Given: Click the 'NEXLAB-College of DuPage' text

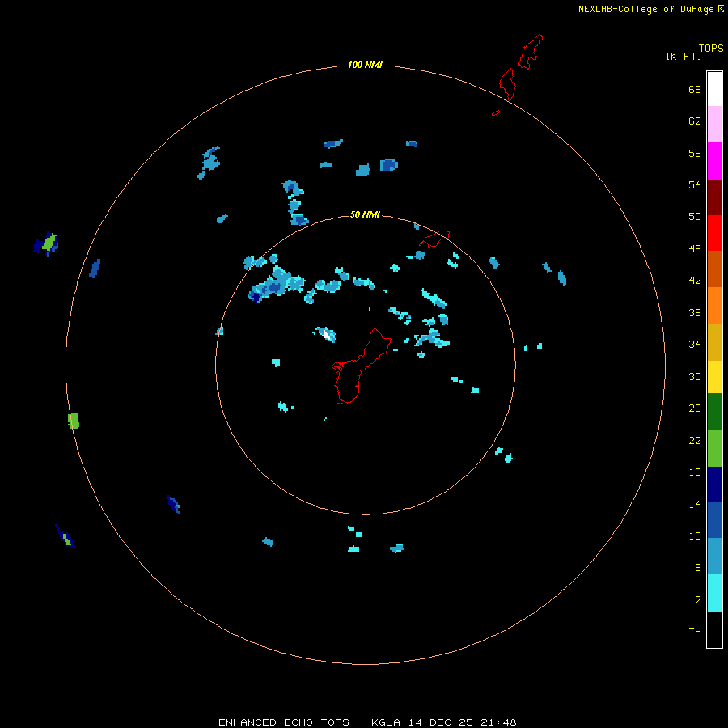Looking at the screenshot, I should [645, 9].
